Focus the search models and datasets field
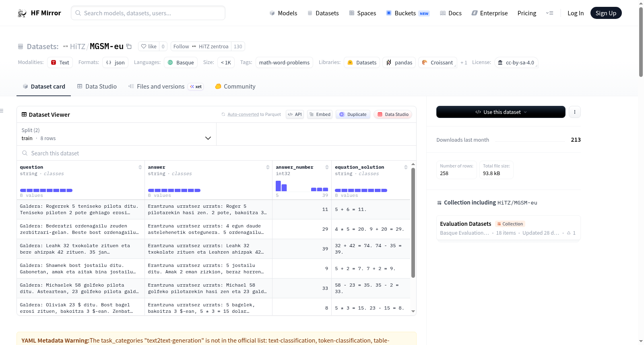The height and width of the screenshot is (345, 644). 148,13
